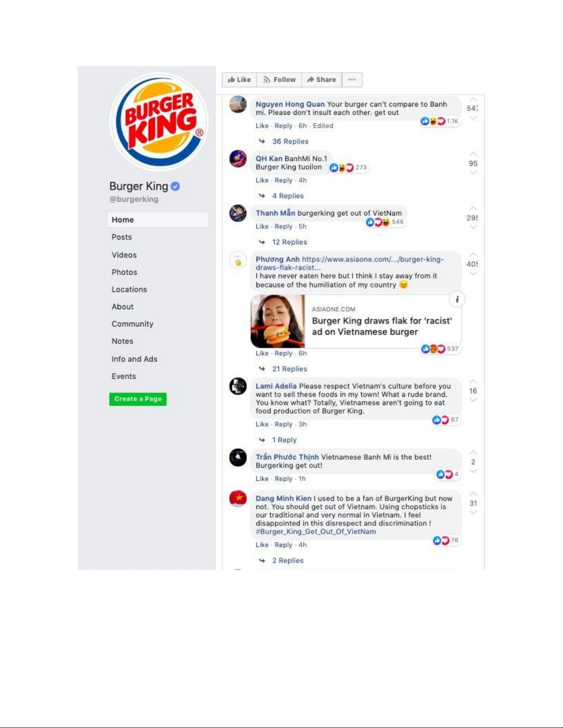The image size is (563, 728).
Task: Open reaction icons with 537 count
Action: 440,349
